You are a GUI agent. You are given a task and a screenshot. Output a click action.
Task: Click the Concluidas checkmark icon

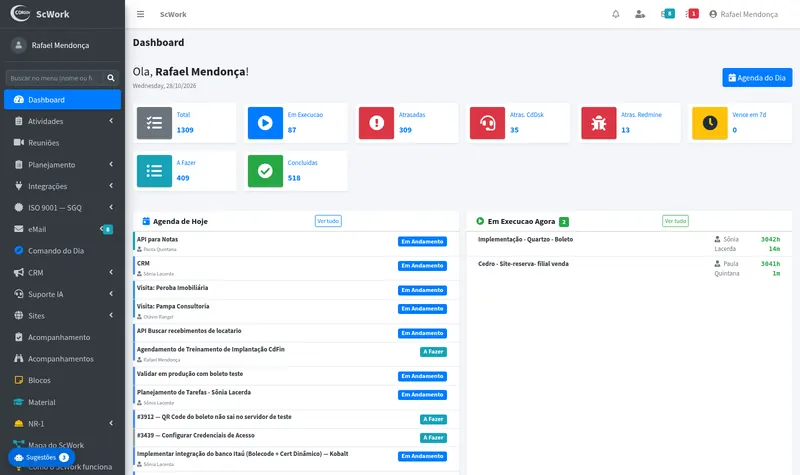tap(265, 171)
